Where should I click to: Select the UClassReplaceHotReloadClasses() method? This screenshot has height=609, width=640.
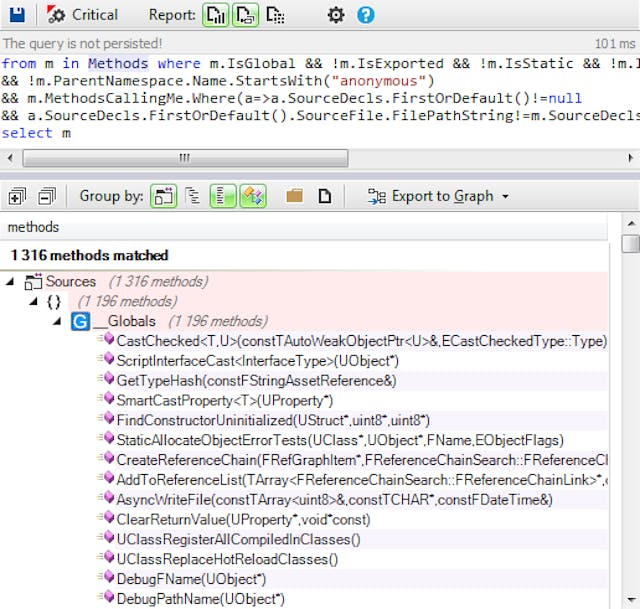click(227, 559)
